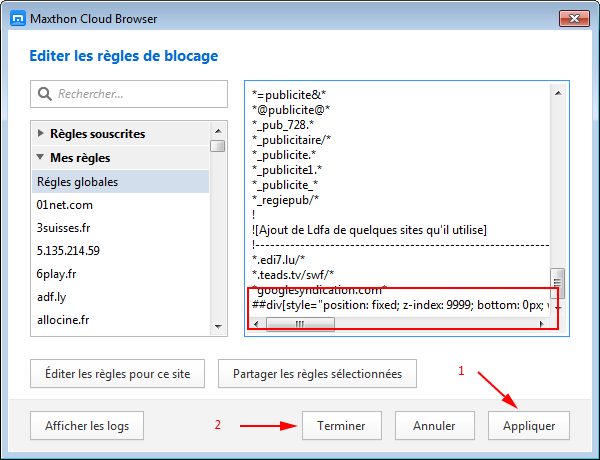600x460 pixels.
Task: Click the Rechercher search field
Action: [129, 94]
